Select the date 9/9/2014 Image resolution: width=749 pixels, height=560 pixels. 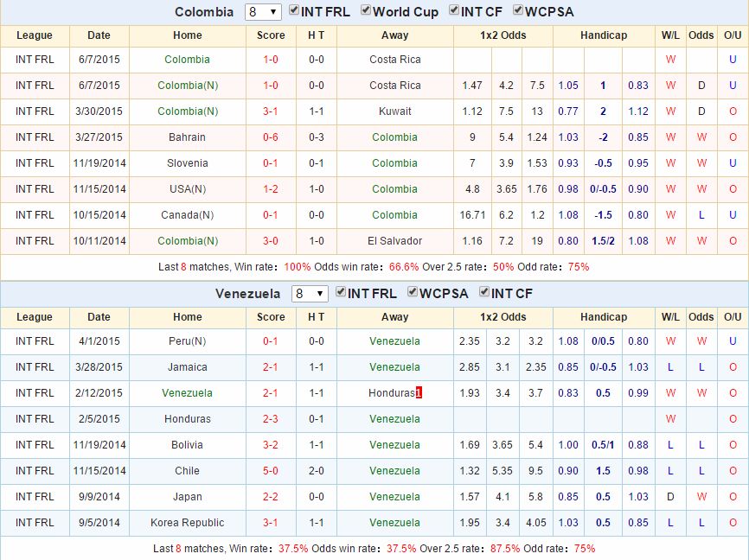coord(99,497)
